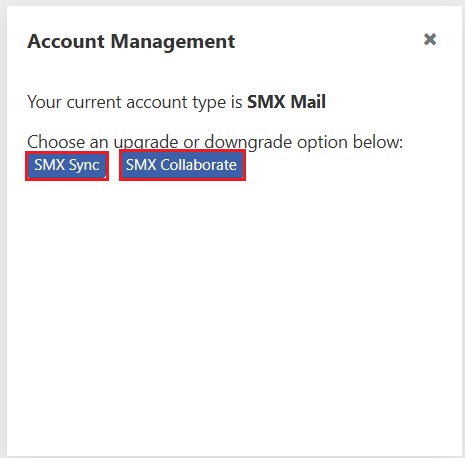Choose SMX Collaborate as account type

(182, 165)
